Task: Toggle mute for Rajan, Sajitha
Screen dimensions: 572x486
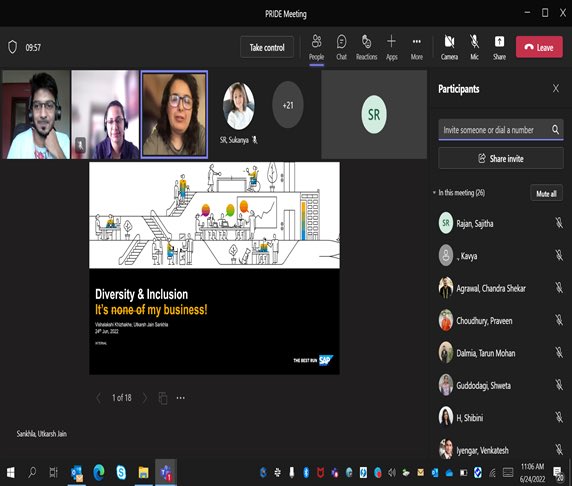Action: click(x=559, y=223)
